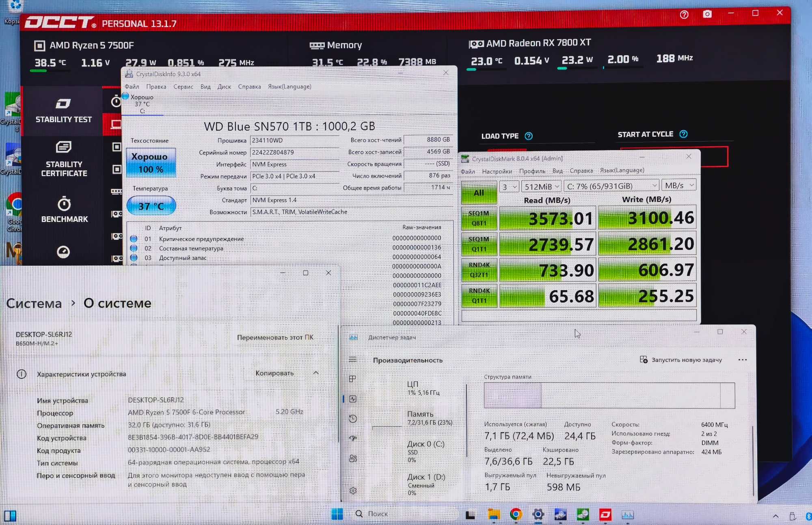The height and width of the screenshot is (525, 812).
Task: Open Task Manager hamburger navigation menu
Action: coord(353,359)
